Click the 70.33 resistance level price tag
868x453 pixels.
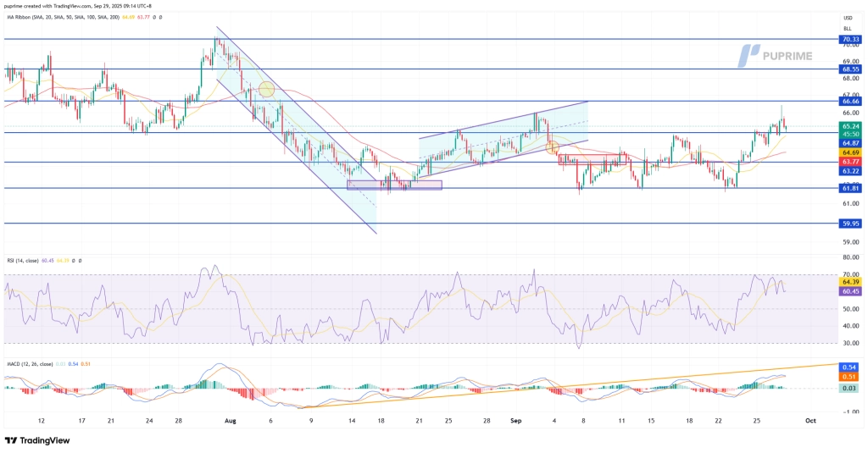850,39
